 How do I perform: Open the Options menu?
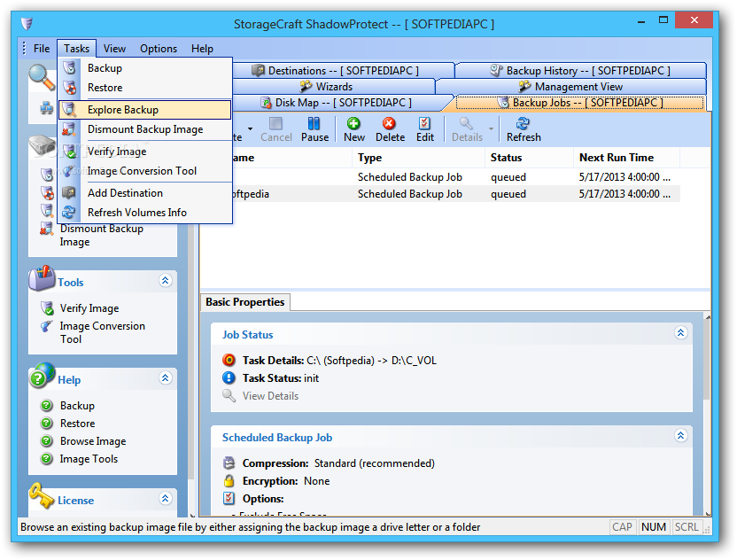click(x=159, y=49)
